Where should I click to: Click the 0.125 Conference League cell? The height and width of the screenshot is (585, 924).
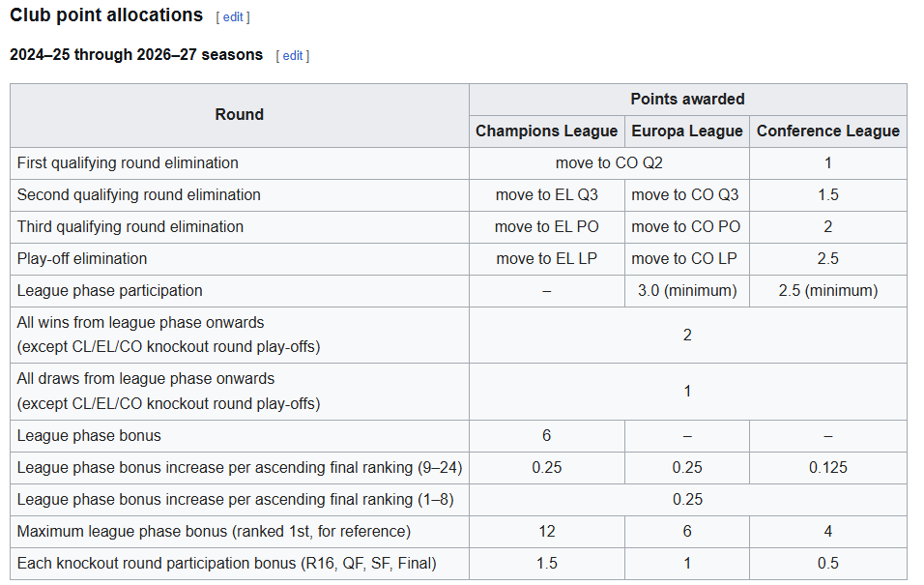coord(827,467)
